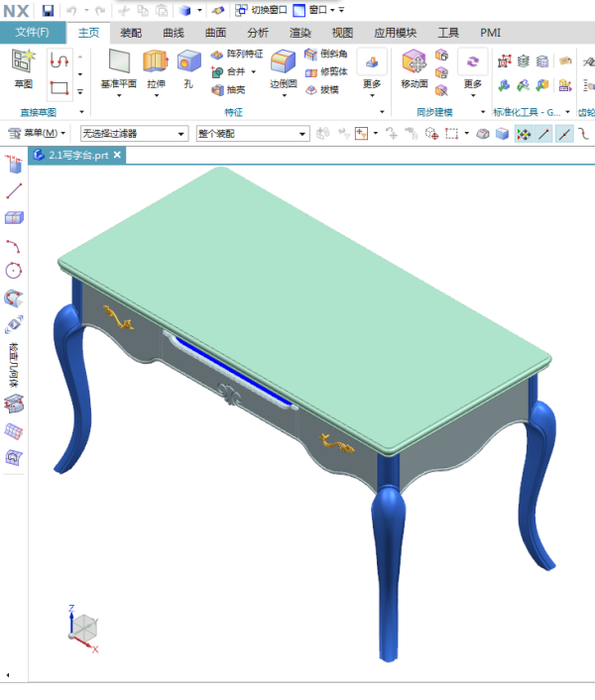595x700 pixels.
Task: Select the line tool in left sidebar
Action: pyautogui.click(x=14, y=191)
